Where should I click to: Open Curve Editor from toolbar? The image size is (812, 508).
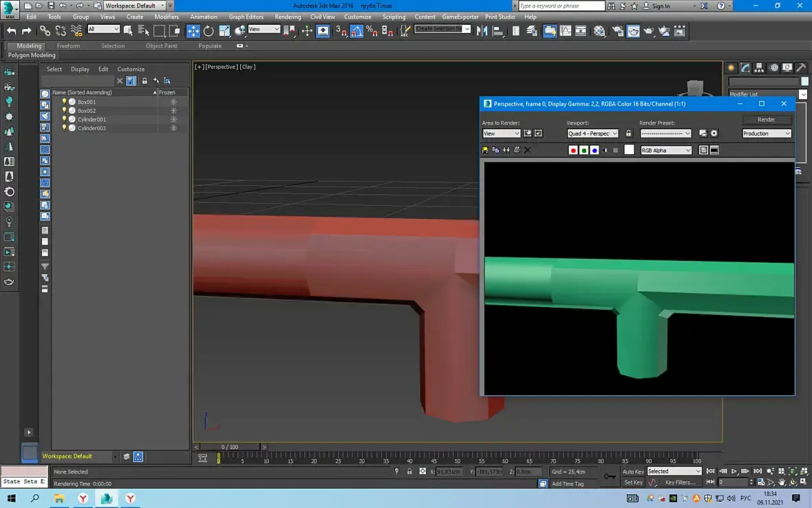pyautogui.click(x=566, y=31)
